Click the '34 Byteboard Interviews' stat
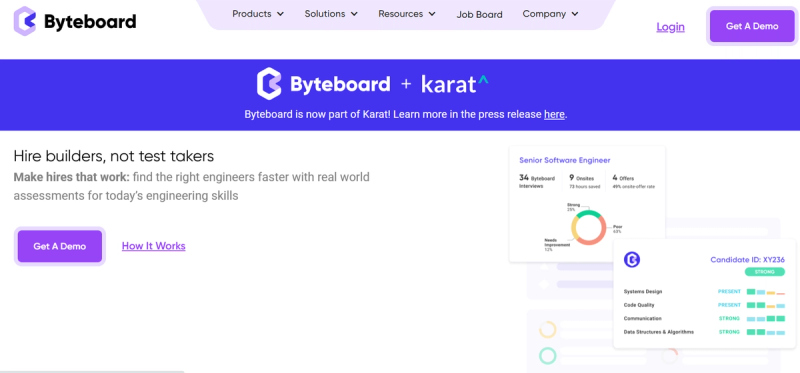The height and width of the screenshot is (373, 800). [x=537, y=181]
